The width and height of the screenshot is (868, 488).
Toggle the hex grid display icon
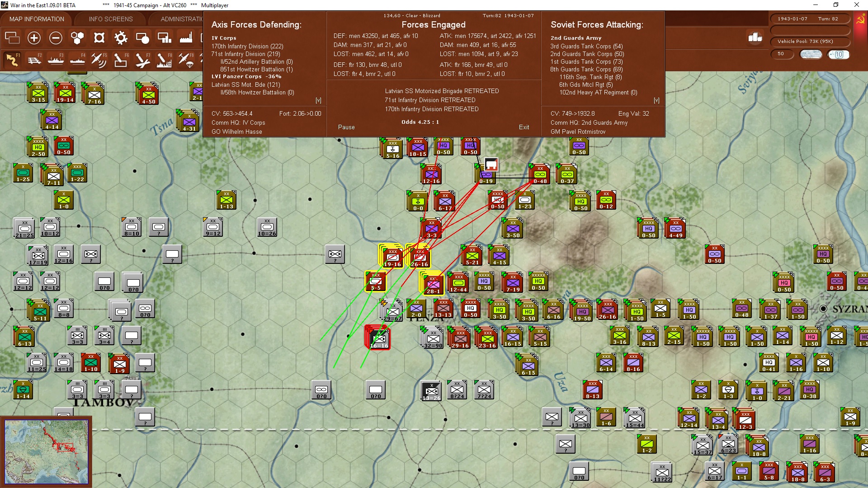click(77, 38)
